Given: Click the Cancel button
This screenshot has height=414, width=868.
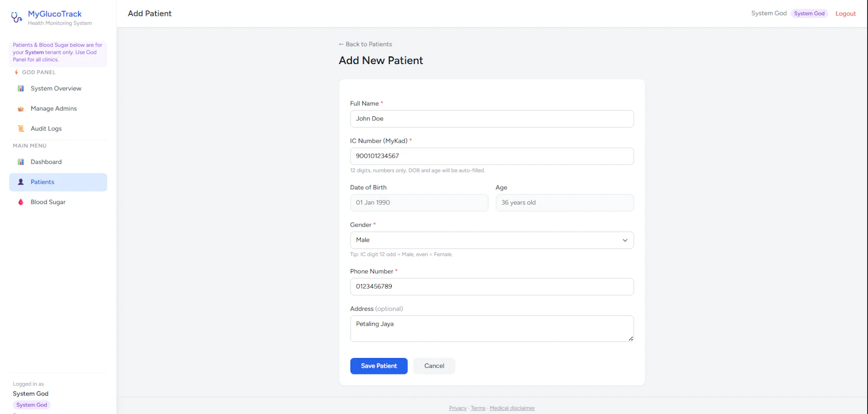Looking at the screenshot, I should pos(434,366).
